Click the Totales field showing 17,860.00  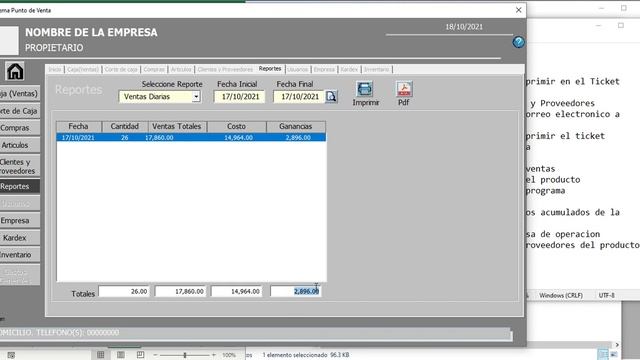pyautogui.click(x=180, y=291)
